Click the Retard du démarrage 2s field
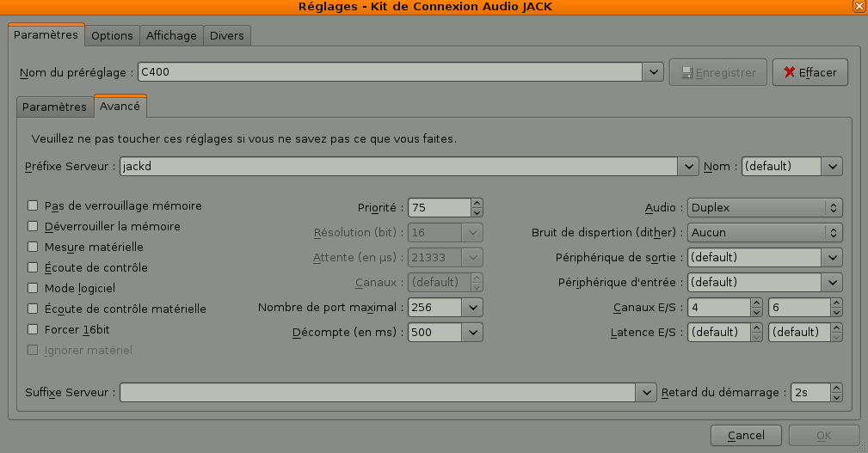Screen dimensions: 868x453 coord(811,392)
